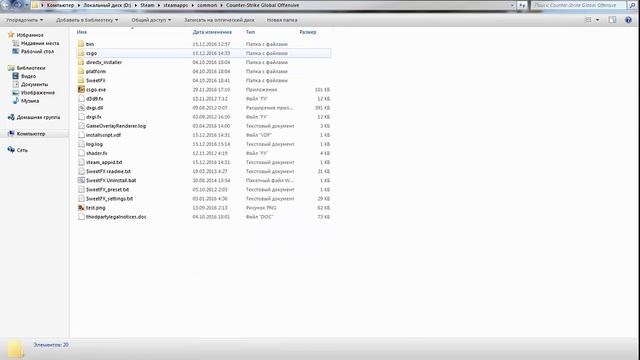
Task: Click the csgo.exe application icon
Action: (81, 89)
